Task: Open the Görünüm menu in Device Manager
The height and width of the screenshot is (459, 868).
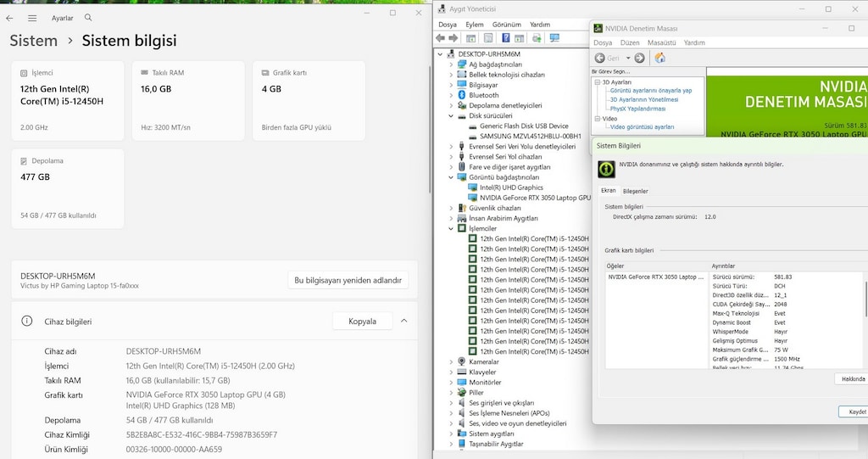Action: pyautogui.click(x=507, y=25)
